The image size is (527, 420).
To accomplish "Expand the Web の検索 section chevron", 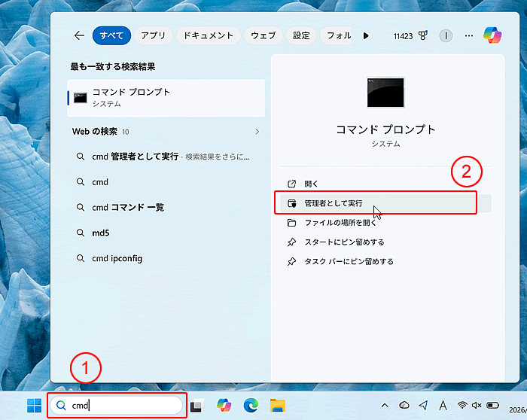I will (x=257, y=132).
